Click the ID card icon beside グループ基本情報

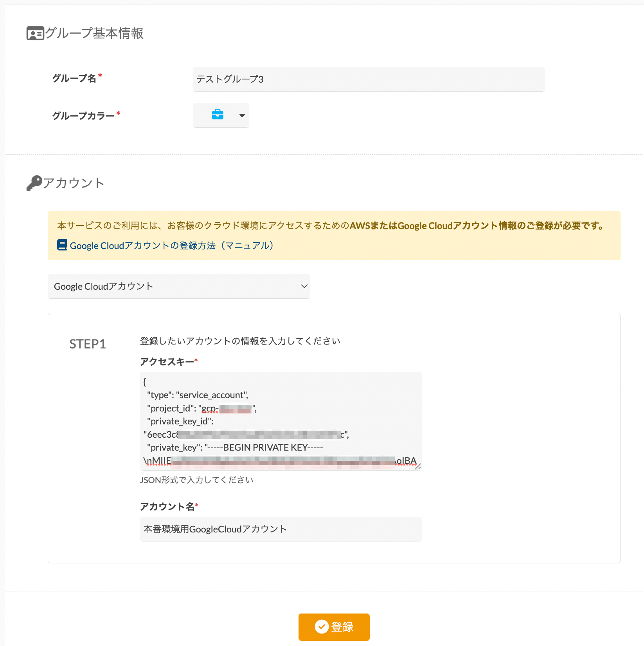point(35,34)
